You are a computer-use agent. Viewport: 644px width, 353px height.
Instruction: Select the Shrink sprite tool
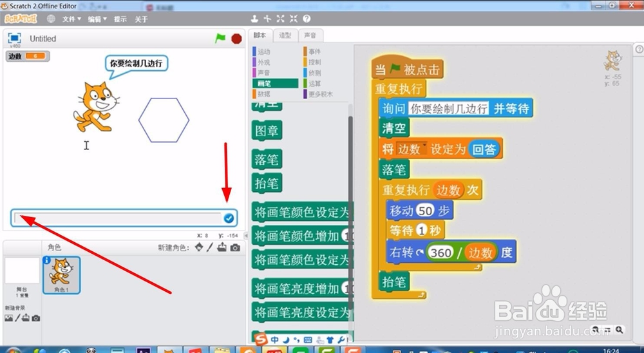point(294,19)
